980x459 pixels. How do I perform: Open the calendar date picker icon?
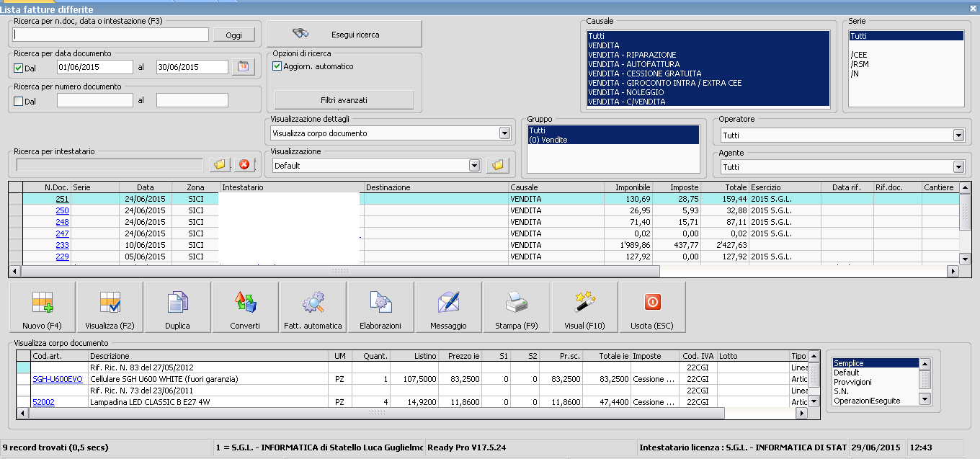(x=244, y=67)
